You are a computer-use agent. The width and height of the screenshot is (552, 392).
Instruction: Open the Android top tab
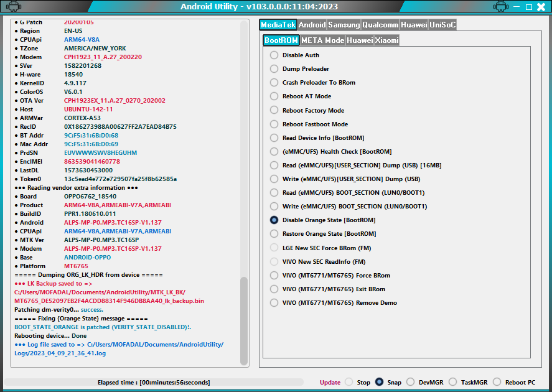[x=312, y=25]
